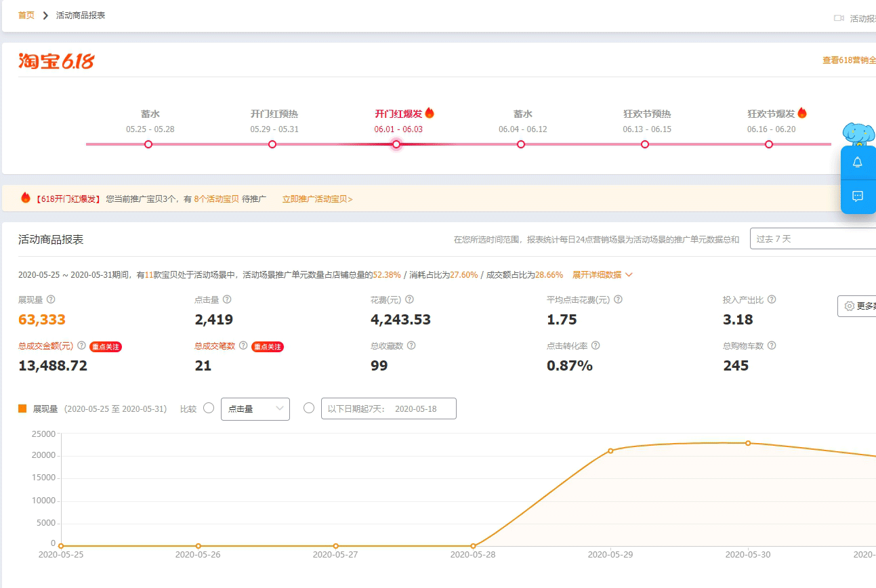Click the notification bell icon
This screenshot has width=876, height=588.
857,163
